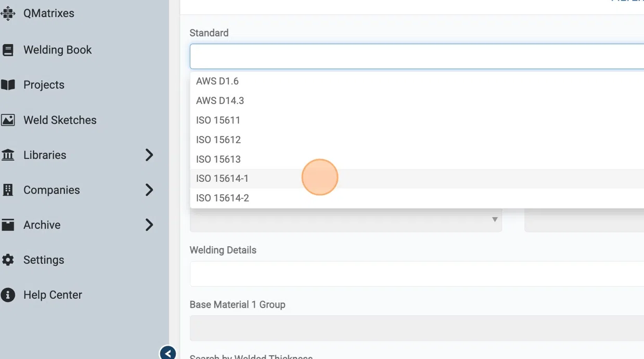Choose AWS D1.6 standard option
The width and height of the screenshot is (644, 359).
tap(217, 81)
